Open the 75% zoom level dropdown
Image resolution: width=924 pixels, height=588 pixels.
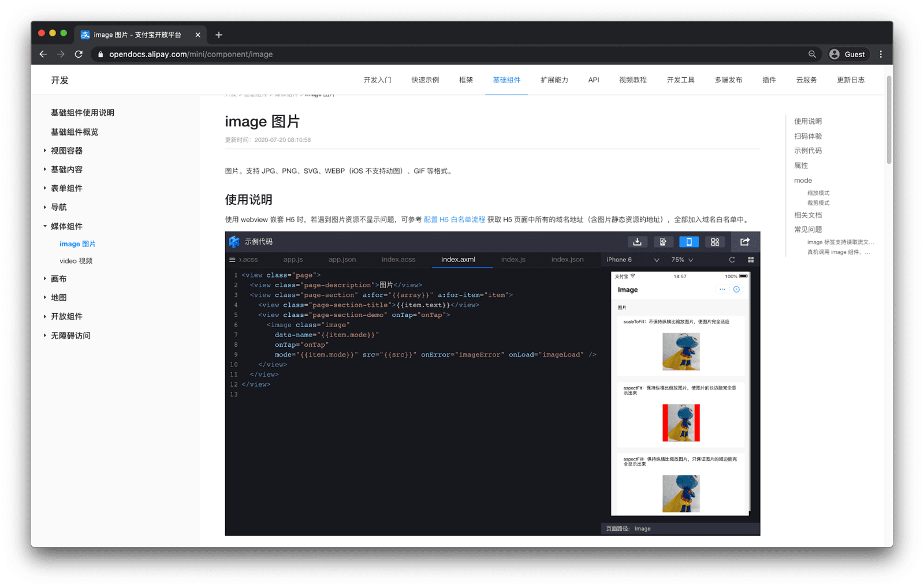coord(681,260)
